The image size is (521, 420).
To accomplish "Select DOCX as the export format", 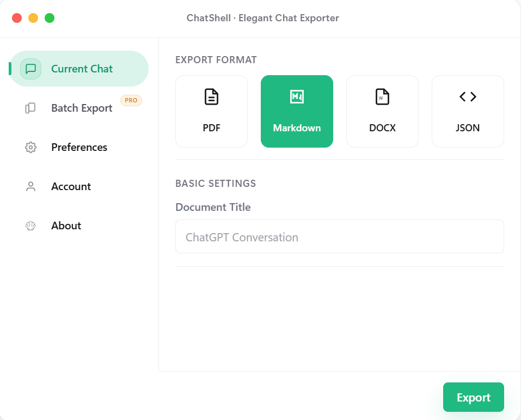I will coord(382,111).
